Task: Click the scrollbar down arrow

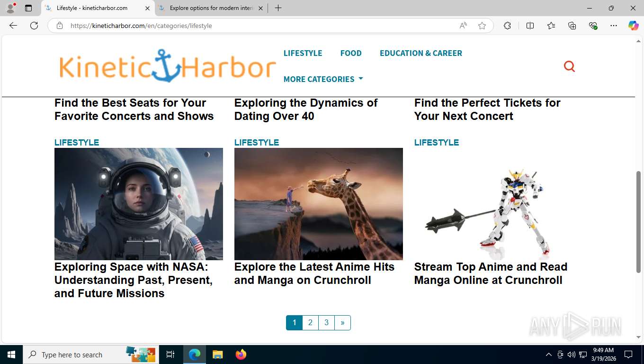Action: tap(638, 337)
